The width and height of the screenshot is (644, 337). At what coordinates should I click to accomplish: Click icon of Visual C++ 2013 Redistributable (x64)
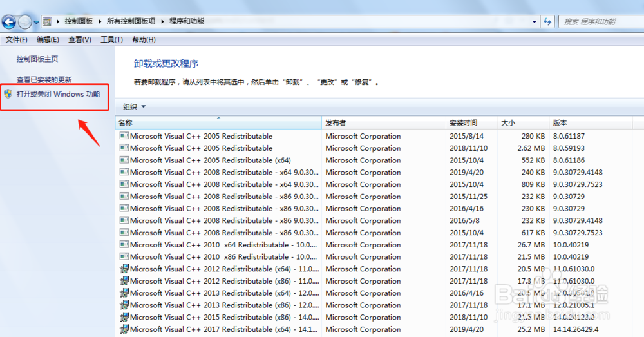click(124, 293)
